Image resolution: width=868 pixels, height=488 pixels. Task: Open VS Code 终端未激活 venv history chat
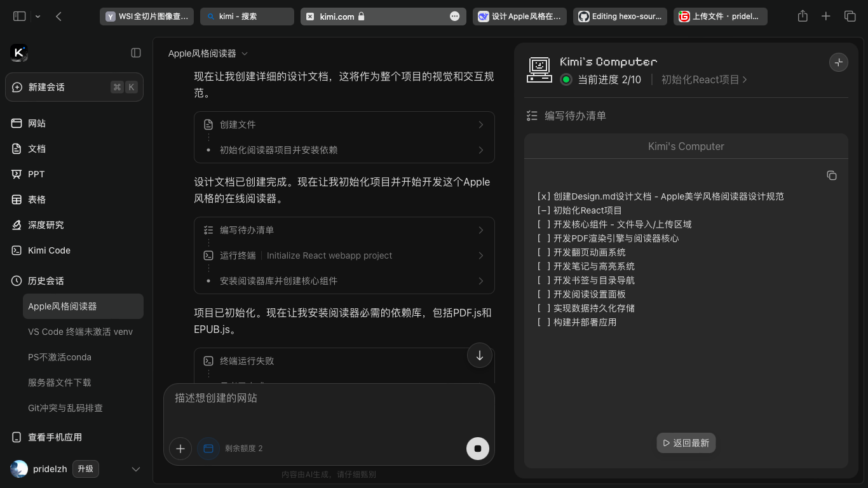click(80, 332)
